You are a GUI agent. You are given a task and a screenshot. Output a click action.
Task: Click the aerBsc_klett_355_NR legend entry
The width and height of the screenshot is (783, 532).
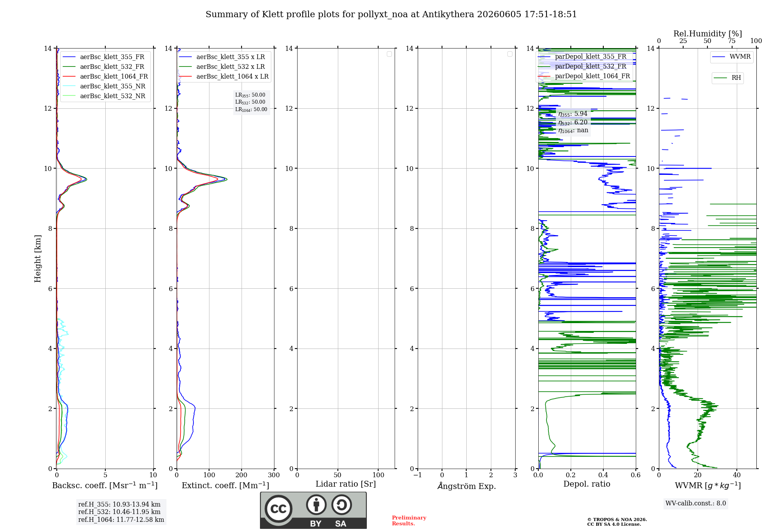[x=104, y=86]
